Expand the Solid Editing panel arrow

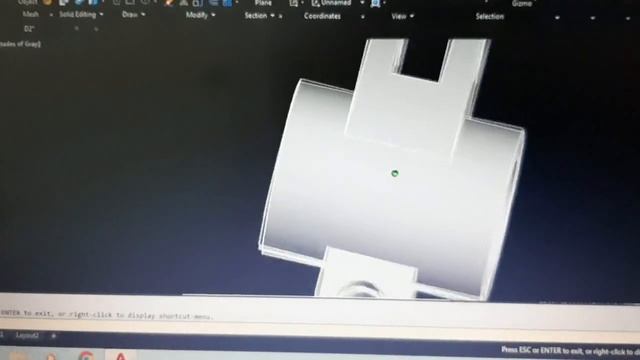point(101,14)
